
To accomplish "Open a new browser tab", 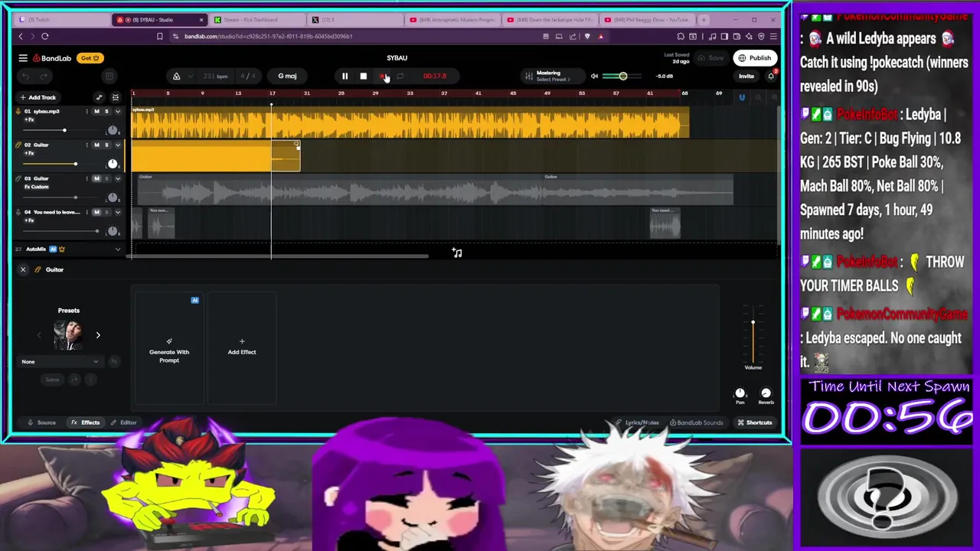I will pyautogui.click(x=704, y=20).
